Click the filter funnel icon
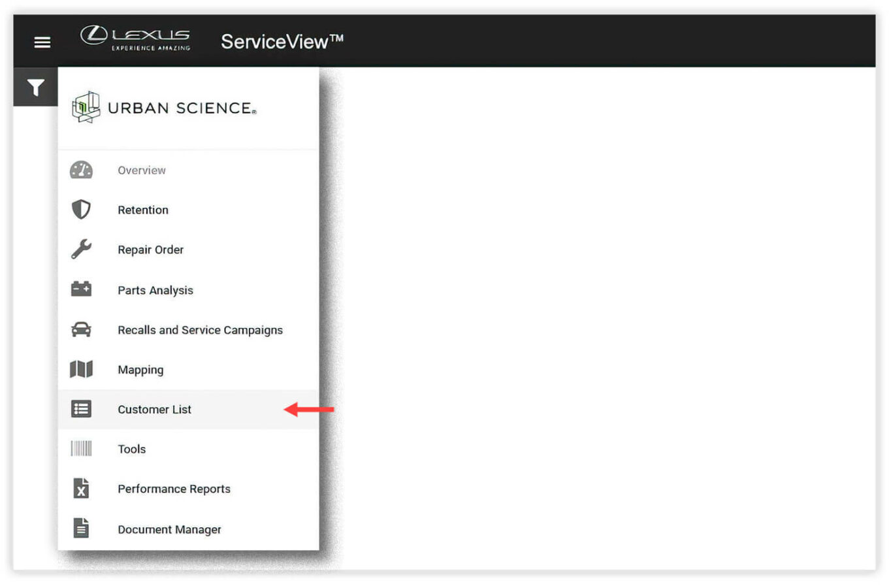This screenshot has width=889, height=588. 36,87
